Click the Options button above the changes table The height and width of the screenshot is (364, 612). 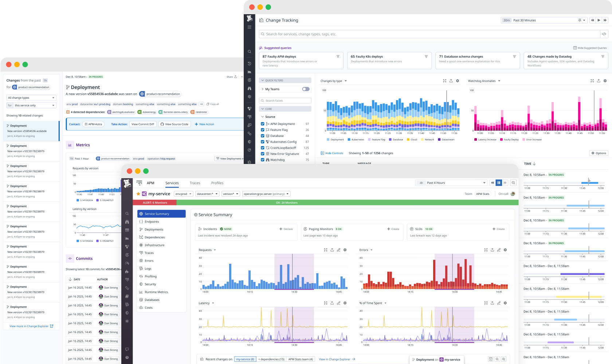click(599, 153)
